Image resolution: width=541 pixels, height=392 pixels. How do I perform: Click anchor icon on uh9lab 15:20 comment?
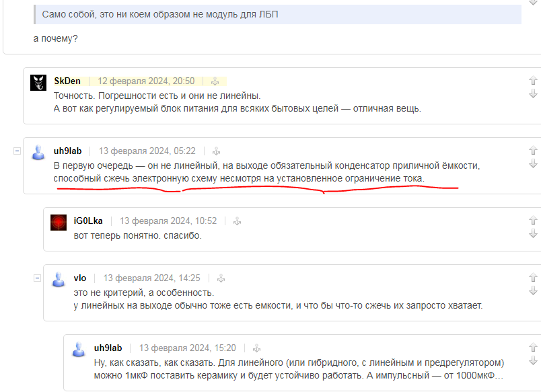pyautogui.click(x=256, y=348)
